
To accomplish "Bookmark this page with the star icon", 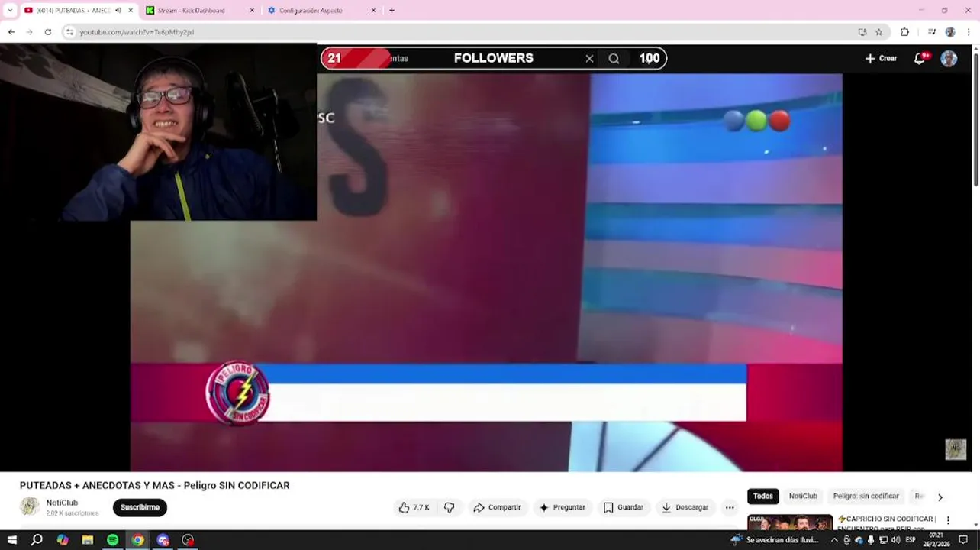I will pyautogui.click(x=879, y=32).
